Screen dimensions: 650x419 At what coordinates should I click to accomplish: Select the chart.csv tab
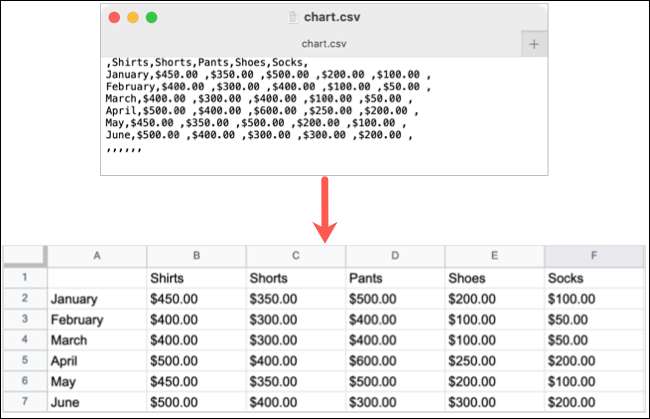(324, 44)
